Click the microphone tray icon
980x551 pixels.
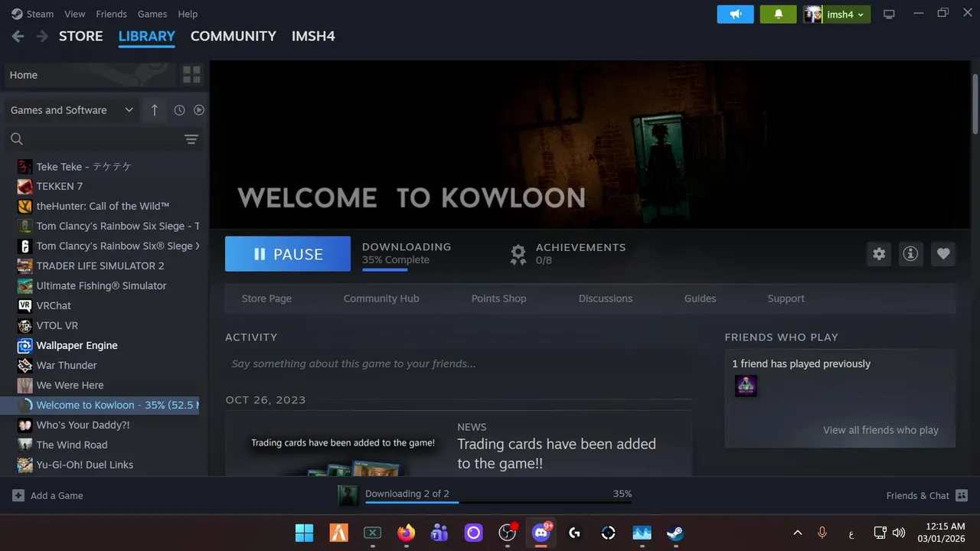click(x=822, y=533)
